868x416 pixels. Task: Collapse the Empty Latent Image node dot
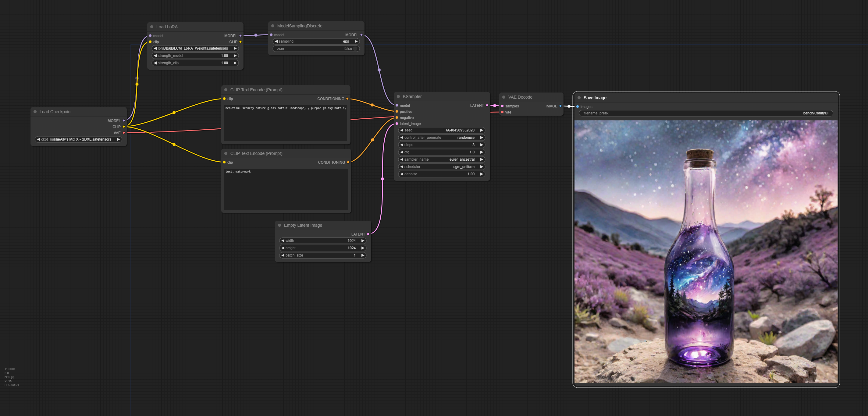(279, 225)
